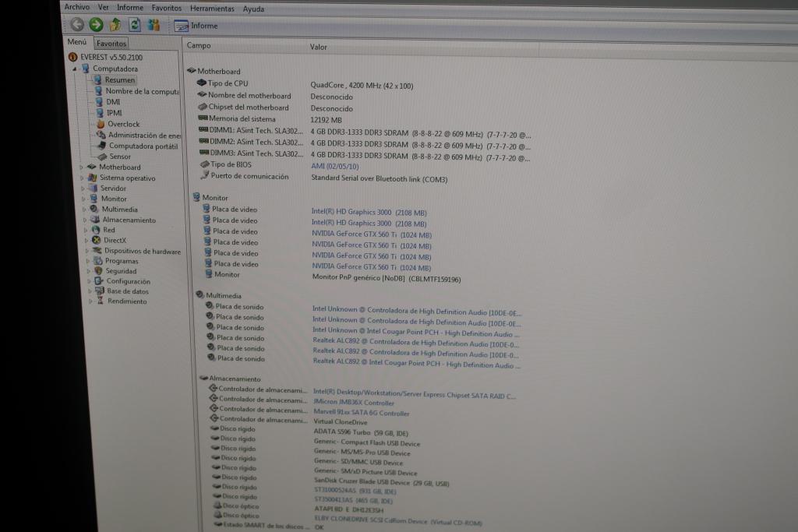Image resolution: width=798 pixels, height=532 pixels.
Task: Expand the Sistema operativo node
Action: [x=82, y=178]
